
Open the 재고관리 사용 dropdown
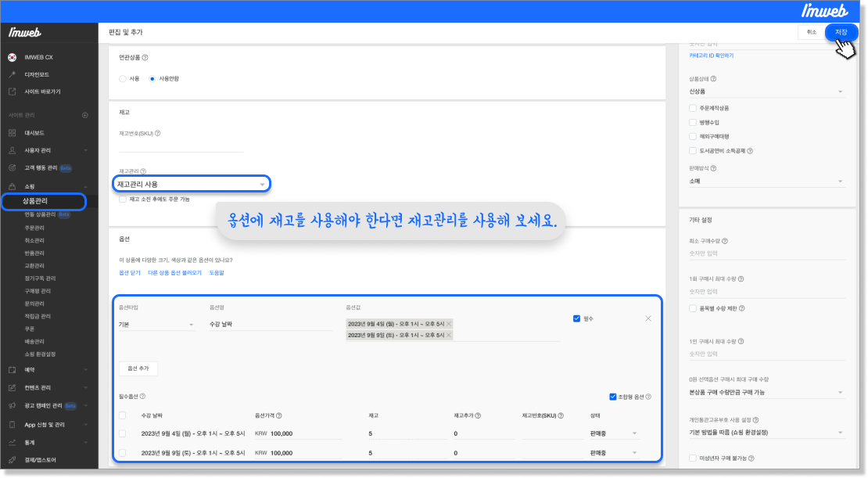coord(191,184)
